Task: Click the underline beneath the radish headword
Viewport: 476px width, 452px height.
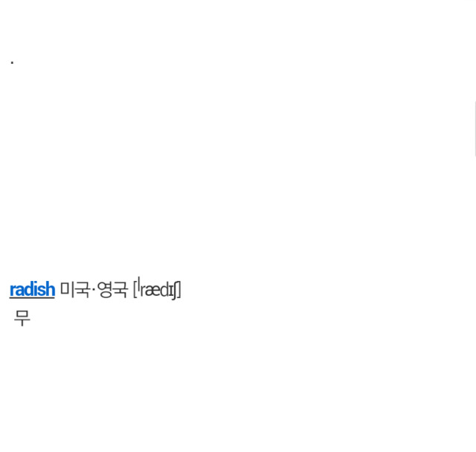Action: pyautogui.click(x=32, y=298)
